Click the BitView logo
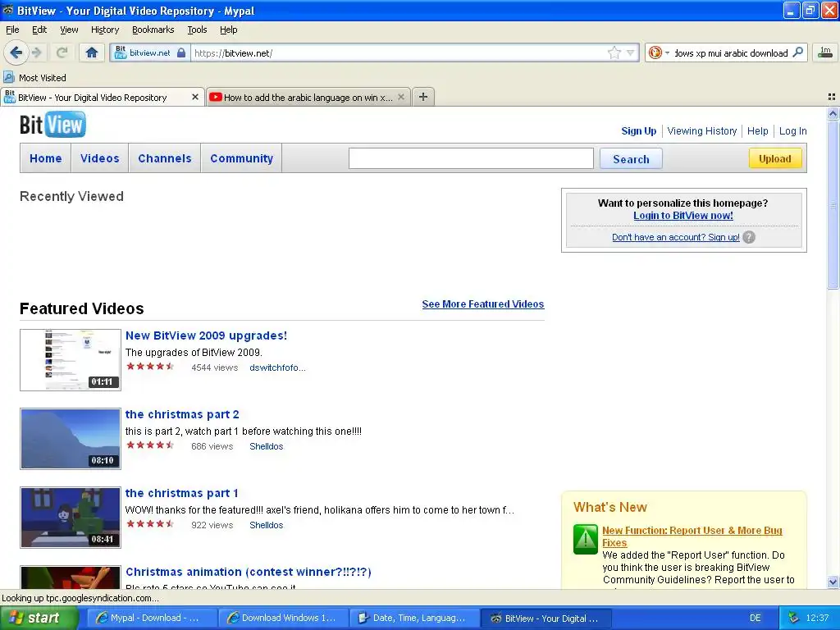Screen dimensions: 840x630 [52, 125]
